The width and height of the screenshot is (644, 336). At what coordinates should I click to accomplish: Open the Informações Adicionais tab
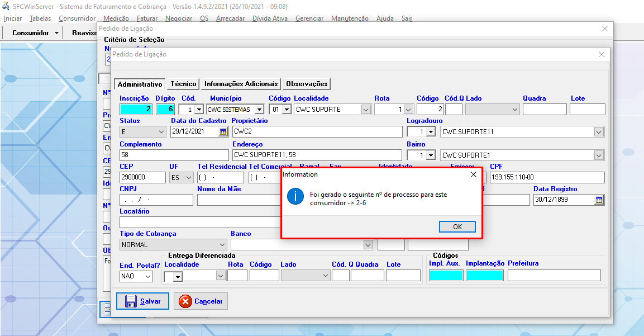pos(241,84)
